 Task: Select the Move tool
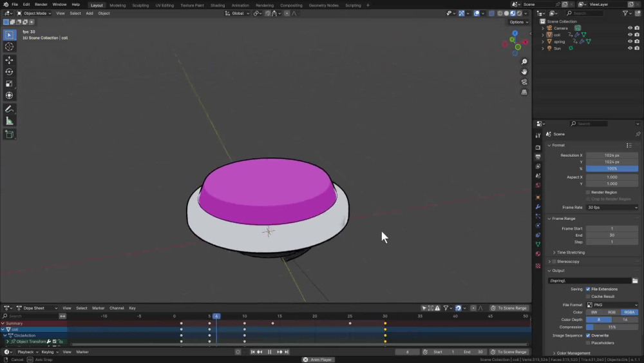tap(9, 60)
